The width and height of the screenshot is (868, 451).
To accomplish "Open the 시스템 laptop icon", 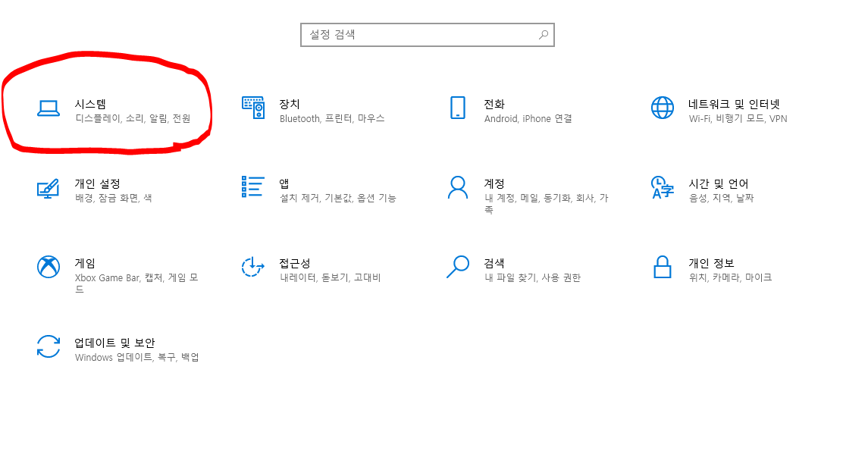I will [x=49, y=108].
